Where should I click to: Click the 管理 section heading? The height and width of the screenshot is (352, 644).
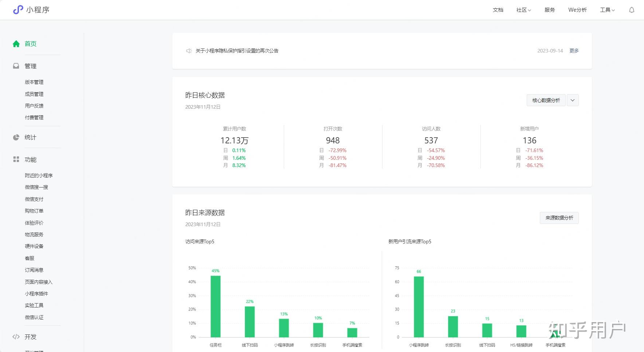(31, 66)
